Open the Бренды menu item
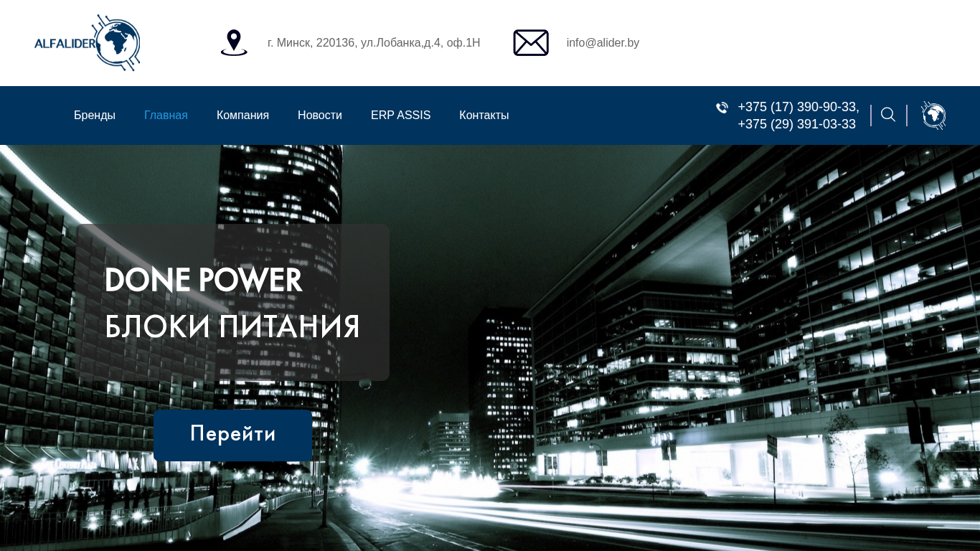The image size is (980, 551). tap(95, 116)
